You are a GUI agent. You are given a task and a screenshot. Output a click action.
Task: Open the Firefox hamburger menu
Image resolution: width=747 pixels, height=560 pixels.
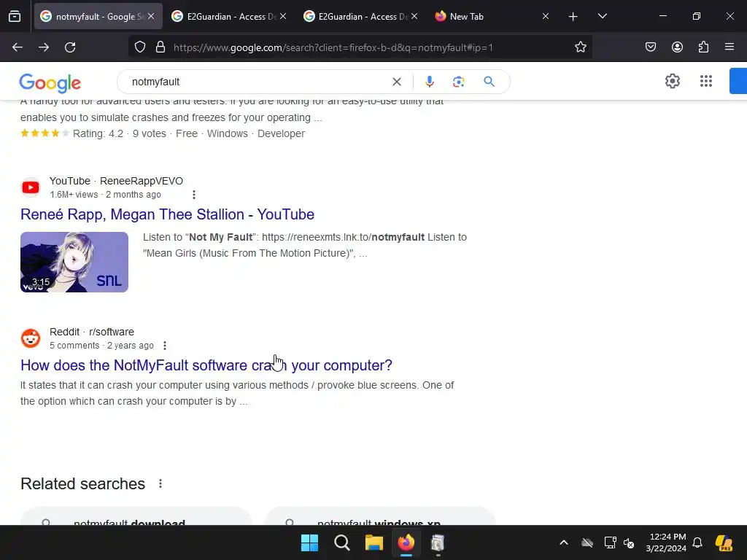point(729,47)
